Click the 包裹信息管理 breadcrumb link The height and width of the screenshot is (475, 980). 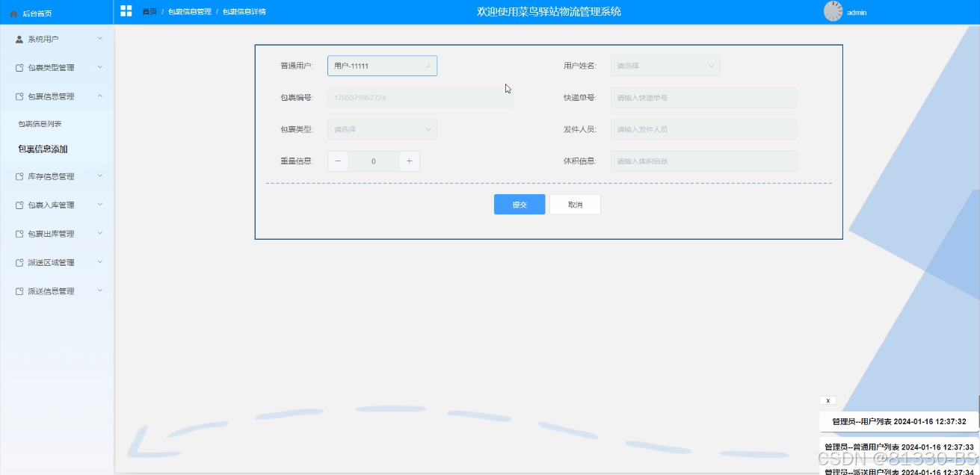190,12
